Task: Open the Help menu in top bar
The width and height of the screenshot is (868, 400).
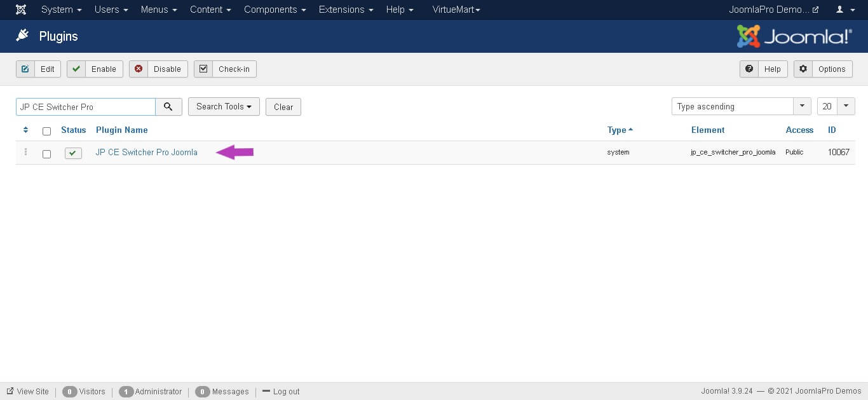Action: click(x=400, y=10)
